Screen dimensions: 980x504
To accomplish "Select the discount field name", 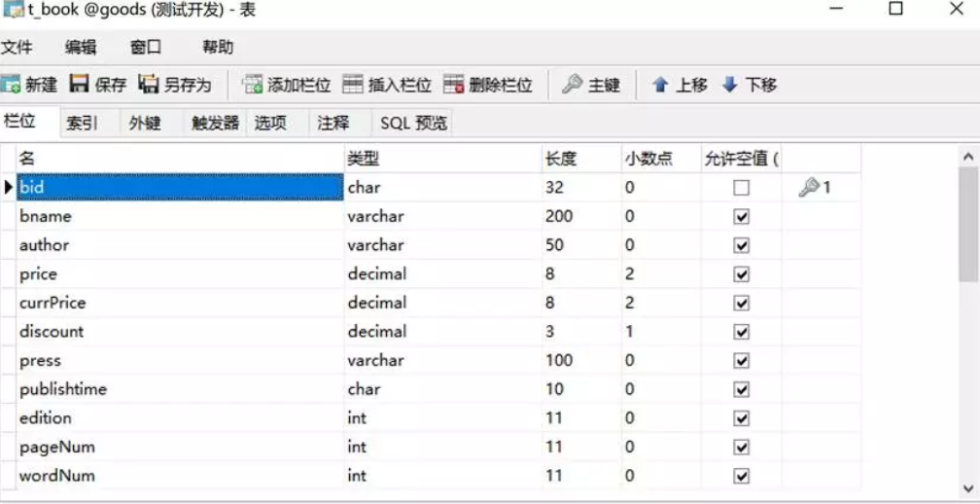I will pos(180,332).
